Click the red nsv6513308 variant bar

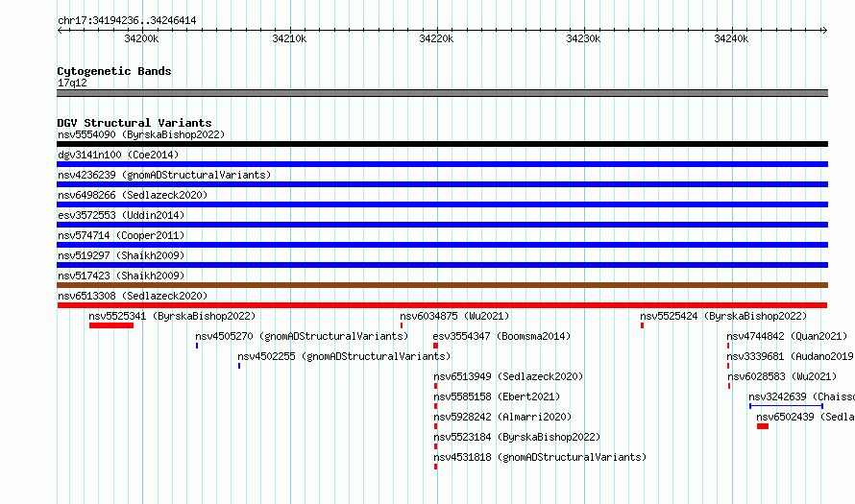click(442, 305)
